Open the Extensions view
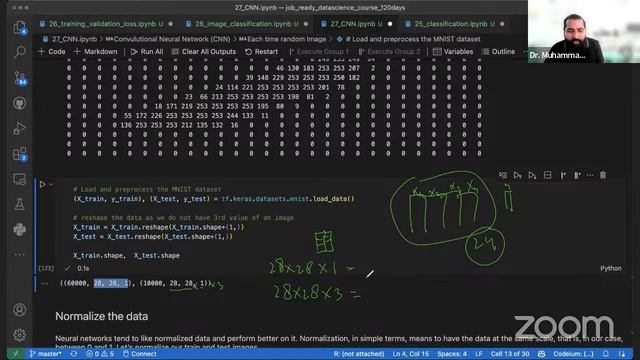This screenshot has width=640, height=360. 19,154
